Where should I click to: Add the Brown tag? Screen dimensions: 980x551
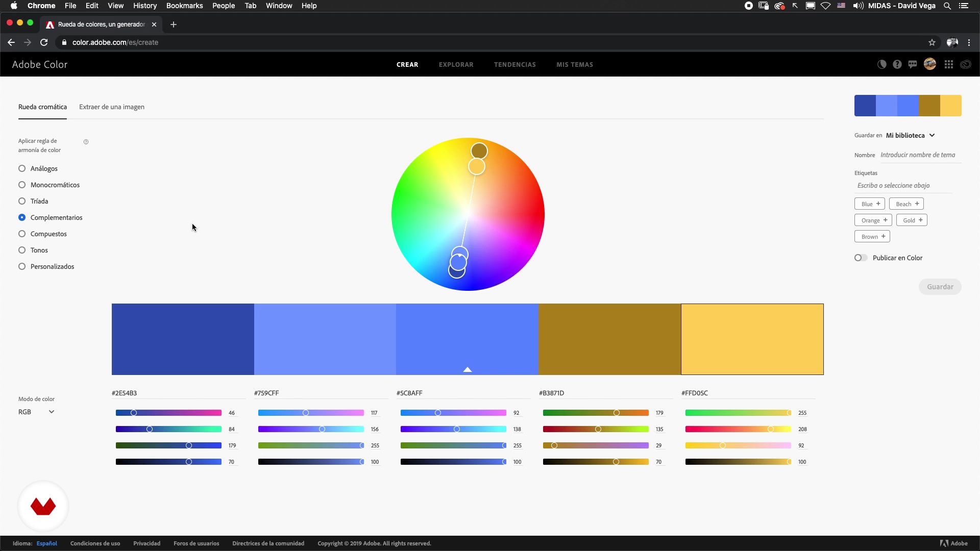(873, 236)
